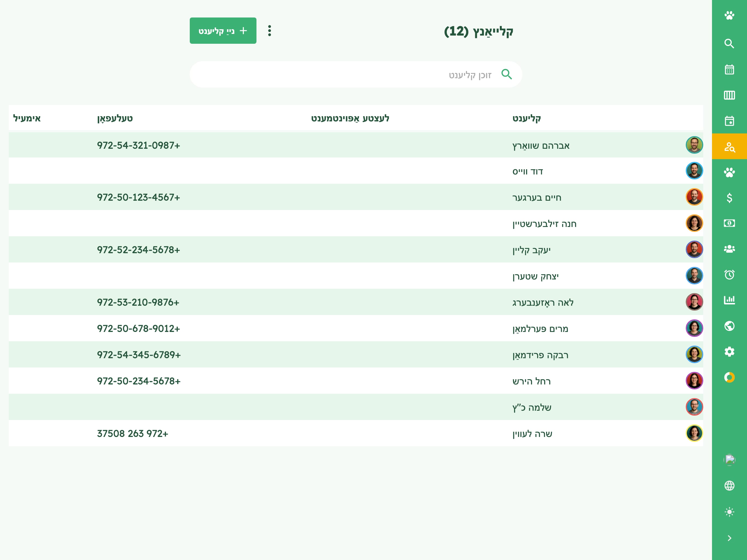Click phone number +972-50-678-9012
This screenshot has height=560, width=747.
click(x=138, y=328)
